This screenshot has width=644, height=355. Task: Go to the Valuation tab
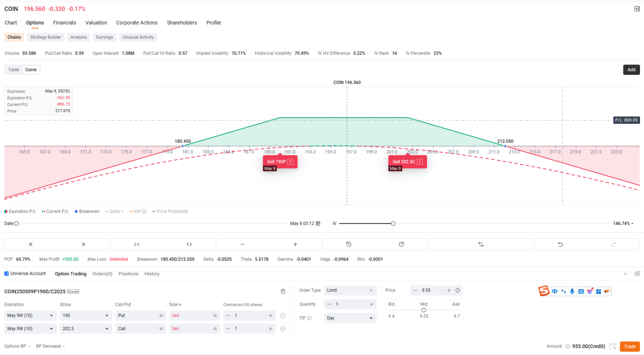[96, 23]
